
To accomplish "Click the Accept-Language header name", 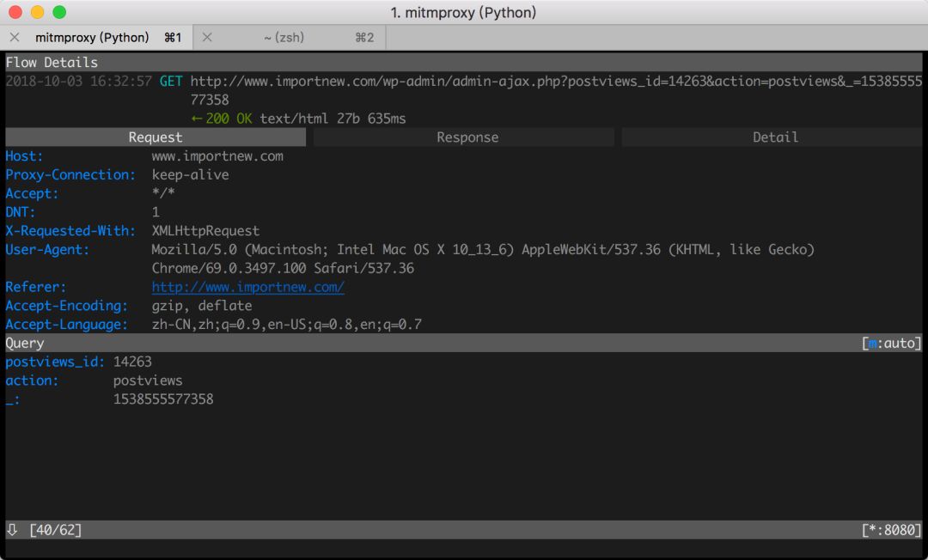I will (67, 325).
